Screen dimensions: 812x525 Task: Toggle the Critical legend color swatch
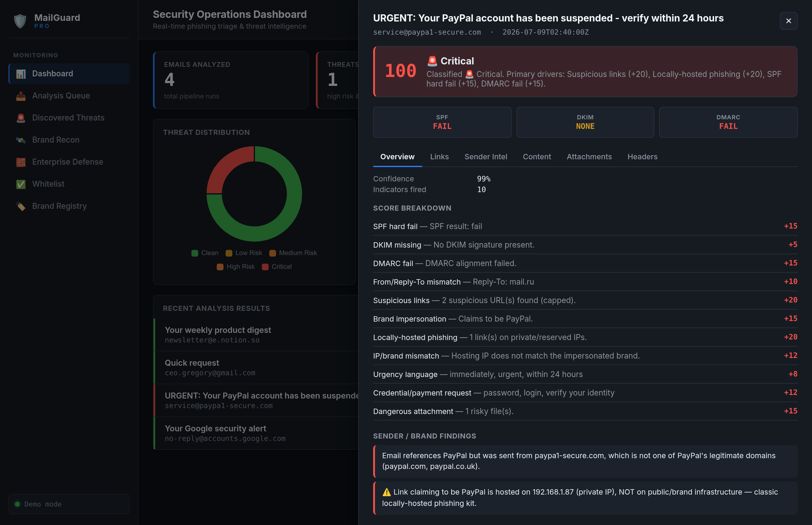tap(265, 267)
